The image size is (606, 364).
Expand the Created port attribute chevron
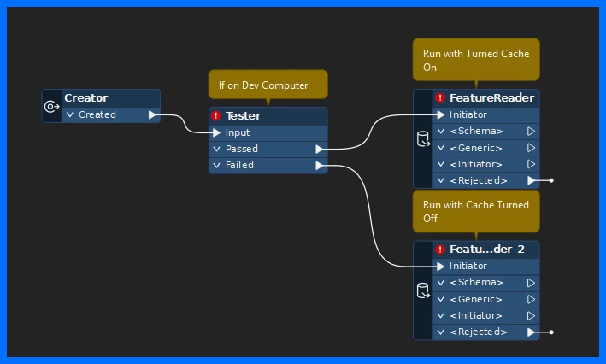coord(70,114)
